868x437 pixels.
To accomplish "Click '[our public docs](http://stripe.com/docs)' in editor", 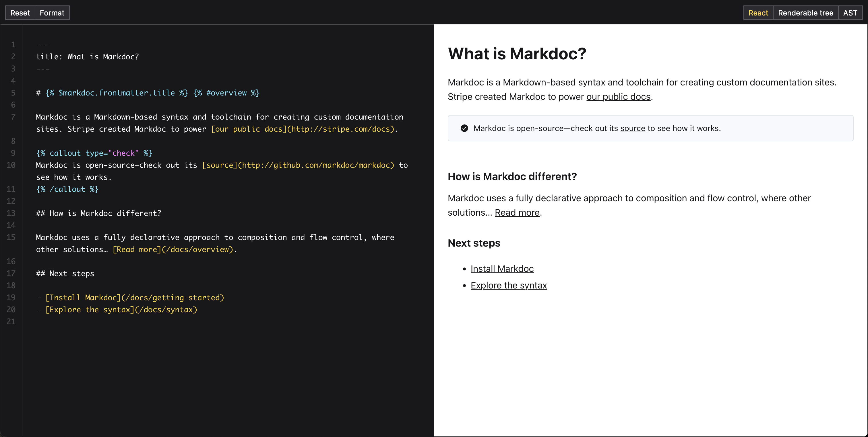I will click(303, 129).
